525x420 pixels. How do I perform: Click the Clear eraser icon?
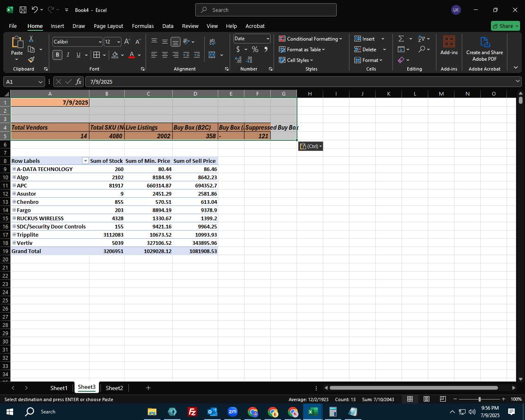pos(401,60)
